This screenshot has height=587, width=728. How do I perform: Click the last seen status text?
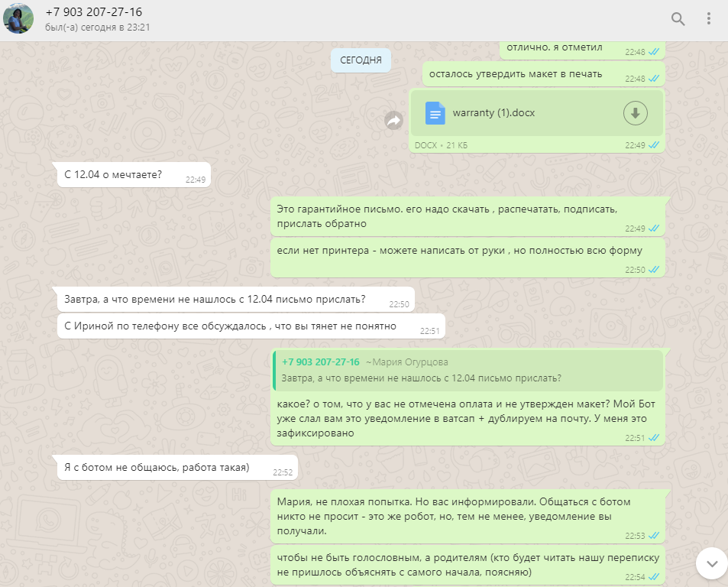98,28
